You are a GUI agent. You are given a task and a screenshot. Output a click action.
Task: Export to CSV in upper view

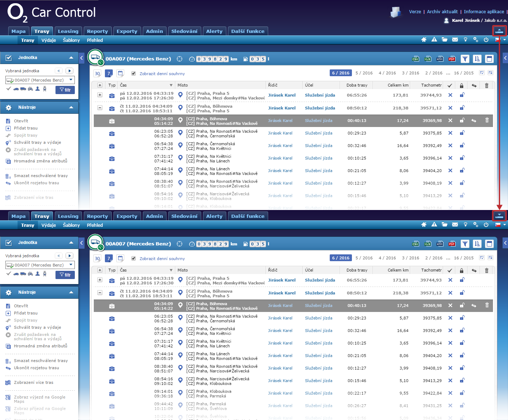(416, 59)
